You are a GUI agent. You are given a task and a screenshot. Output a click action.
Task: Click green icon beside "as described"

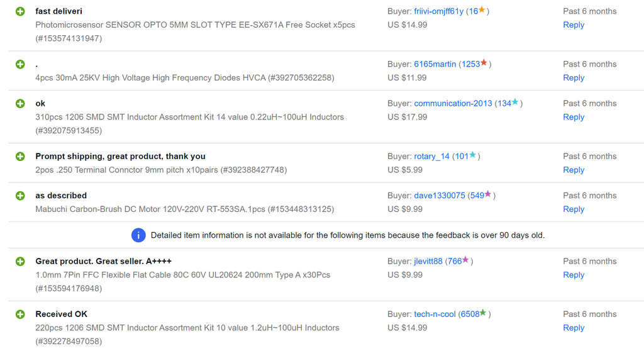[20, 196]
